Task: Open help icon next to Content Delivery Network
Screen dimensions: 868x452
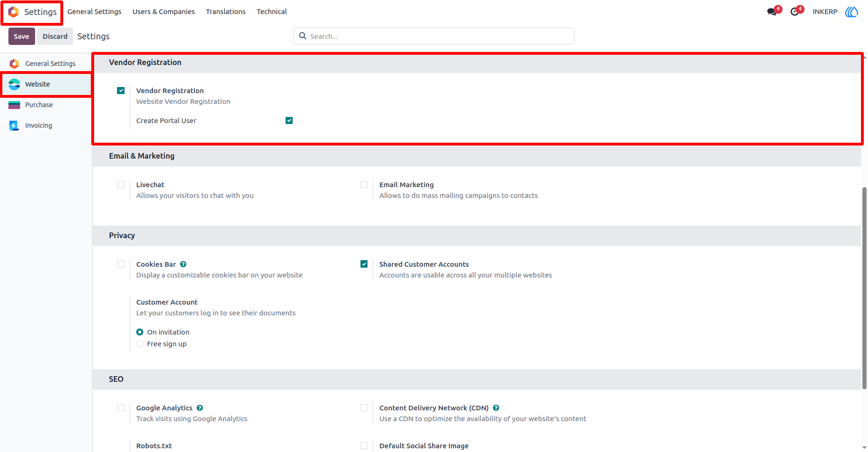Action: click(496, 408)
